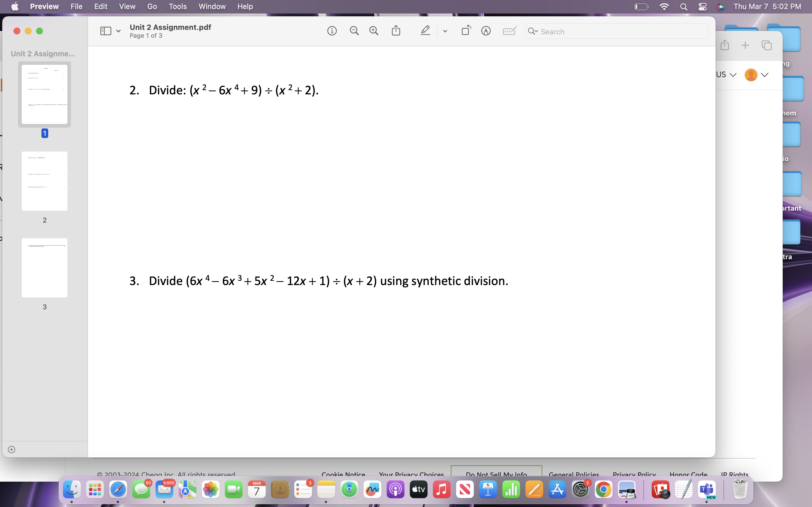
Task: Open the Markup toolbar
Action: point(486,31)
